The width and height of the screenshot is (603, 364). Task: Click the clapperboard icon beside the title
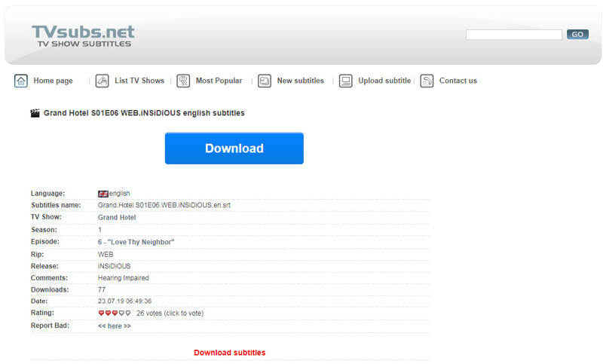tap(35, 113)
